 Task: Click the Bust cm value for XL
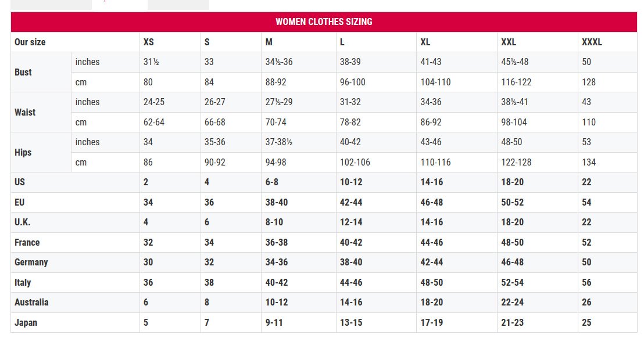[435, 82]
